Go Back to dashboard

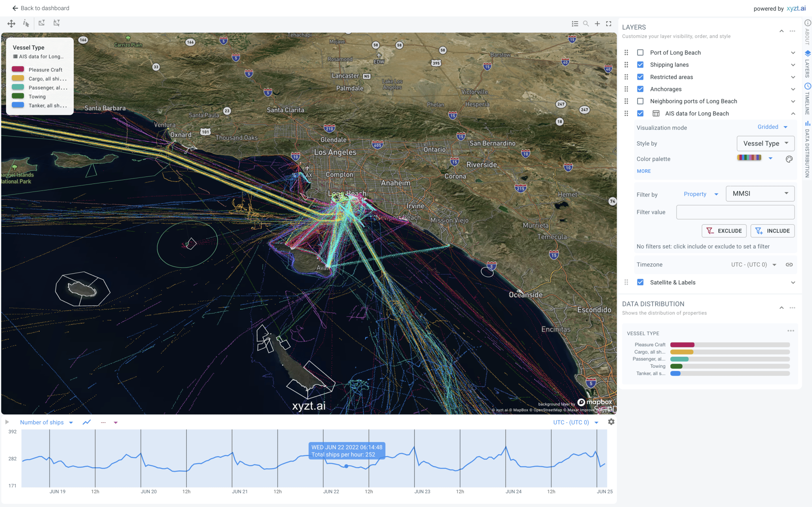coord(41,8)
